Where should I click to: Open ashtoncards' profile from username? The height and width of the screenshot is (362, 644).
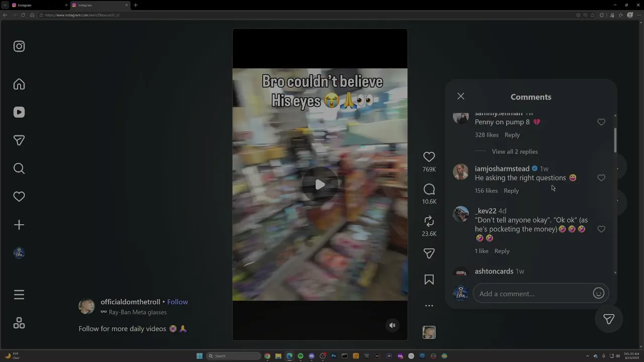pyautogui.click(x=494, y=271)
